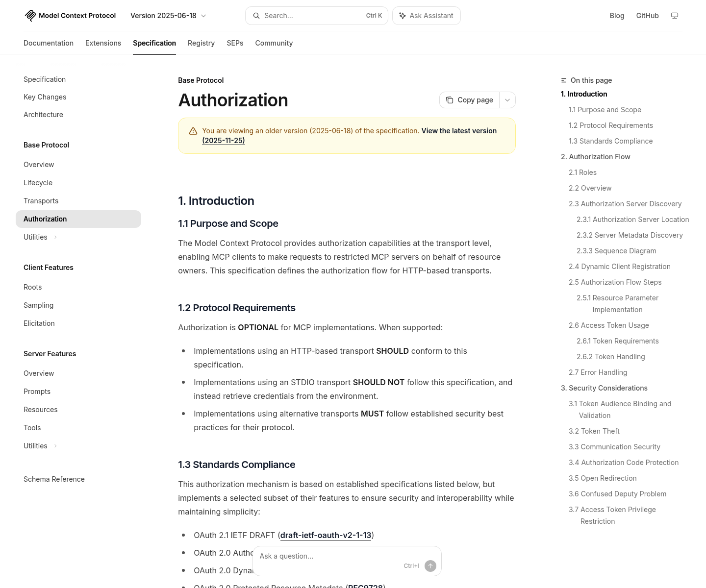Screen dimensions: 706x588
Task: Jump to 2.5 Authorization Flow Steps
Action: point(615,282)
